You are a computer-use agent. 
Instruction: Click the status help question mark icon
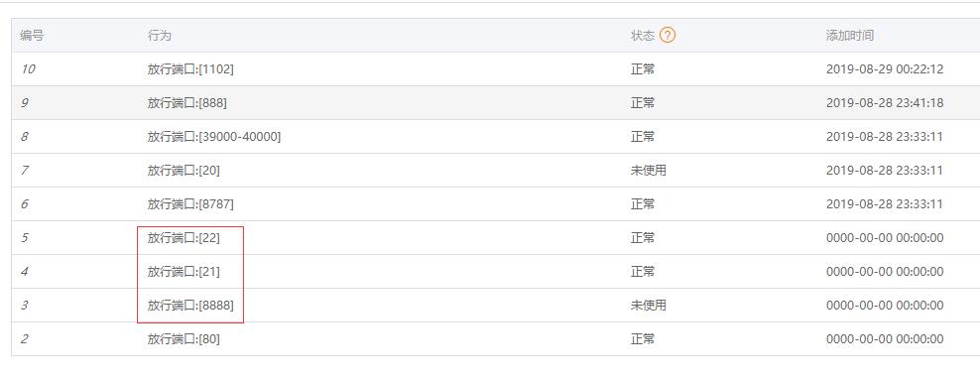668,36
